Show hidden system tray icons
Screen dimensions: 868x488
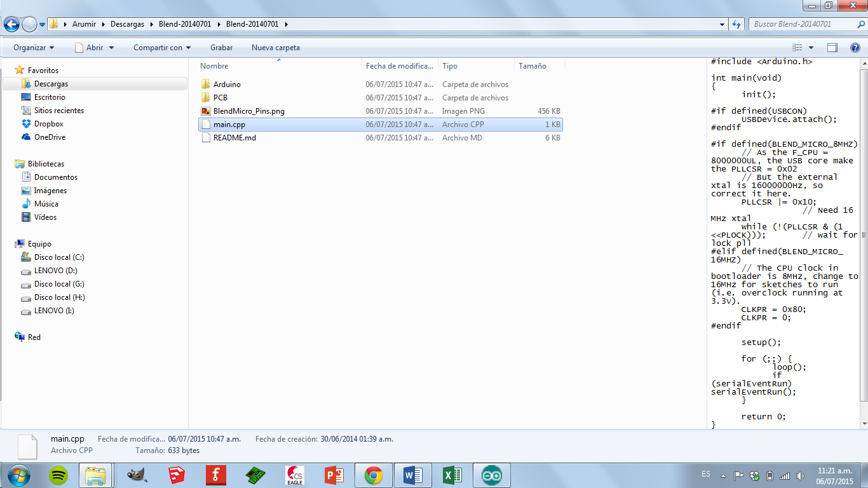(x=722, y=475)
